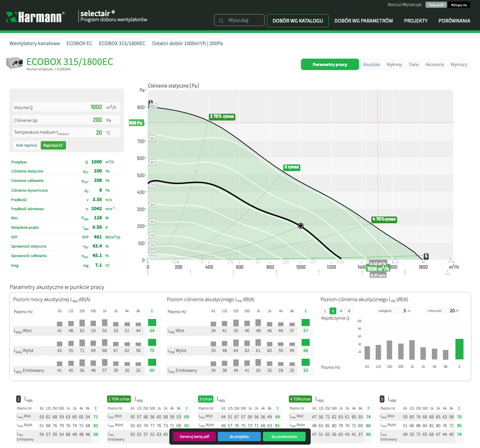Click the operating point circle on the curve
The width and height of the screenshot is (480, 448).
pyautogui.click(x=301, y=226)
